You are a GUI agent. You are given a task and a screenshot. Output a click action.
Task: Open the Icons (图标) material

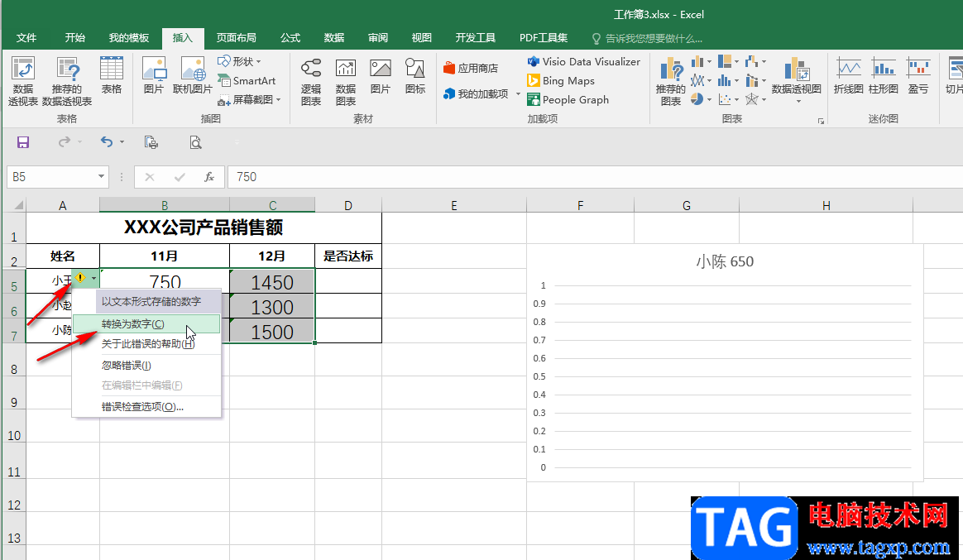click(415, 75)
